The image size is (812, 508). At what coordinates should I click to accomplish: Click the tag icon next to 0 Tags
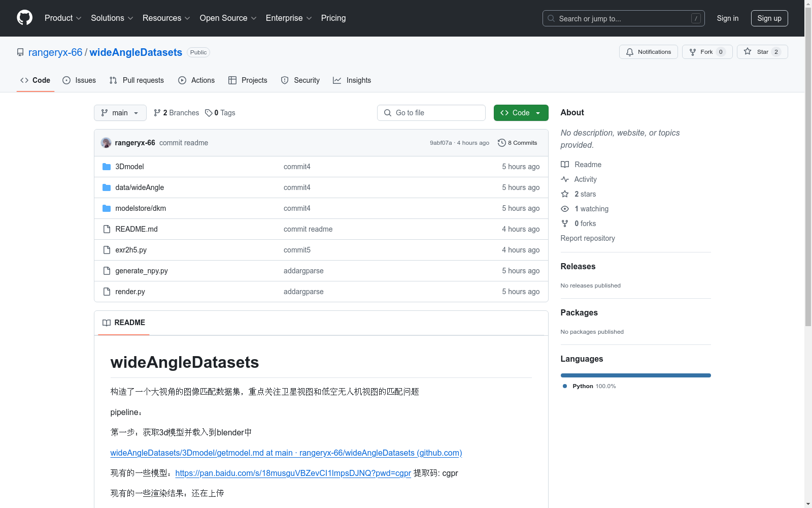pyautogui.click(x=209, y=113)
